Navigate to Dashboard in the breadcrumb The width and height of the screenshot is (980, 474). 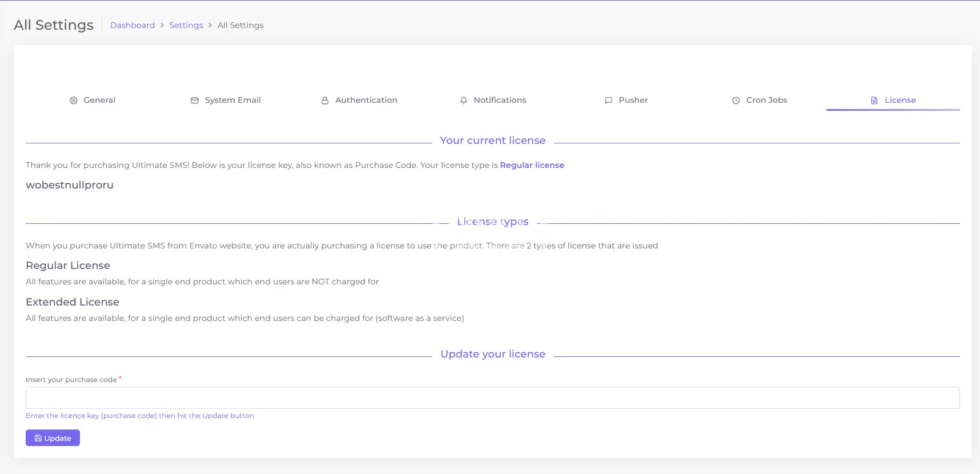(x=132, y=25)
